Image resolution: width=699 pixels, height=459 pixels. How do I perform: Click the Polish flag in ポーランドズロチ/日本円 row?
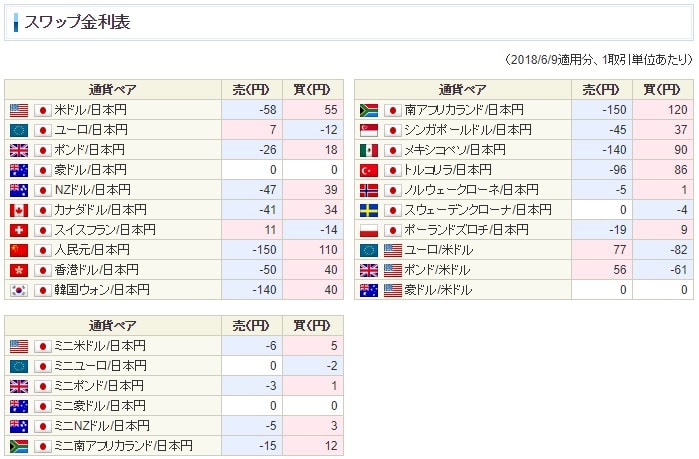369,230
